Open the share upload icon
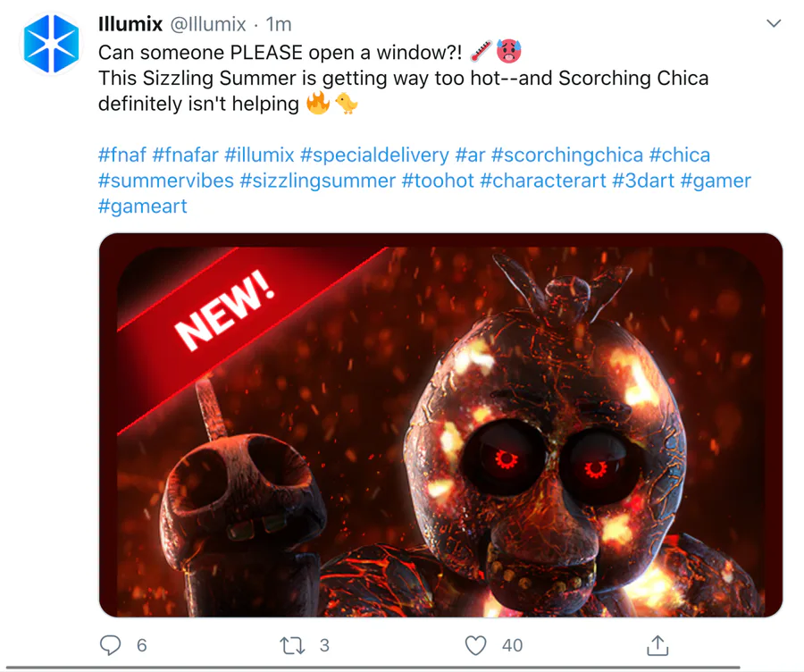The width and height of the screenshot is (804, 672). [657, 645]
